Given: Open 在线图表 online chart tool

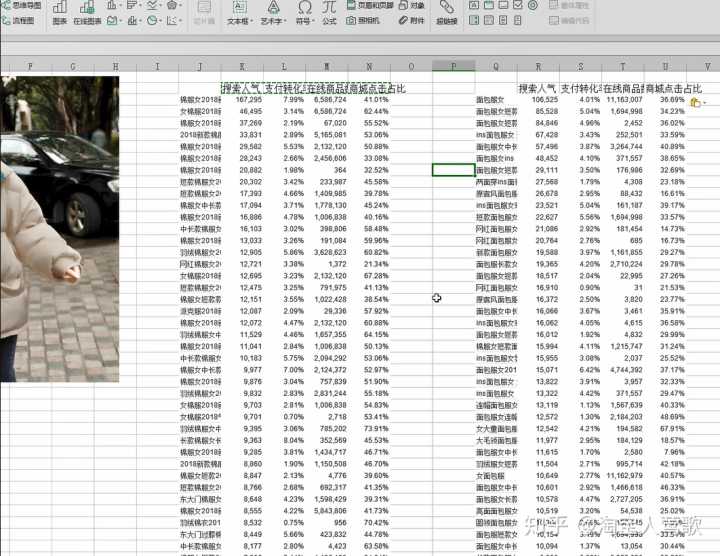Looking at the screenshot, I should tap(88, 13).
